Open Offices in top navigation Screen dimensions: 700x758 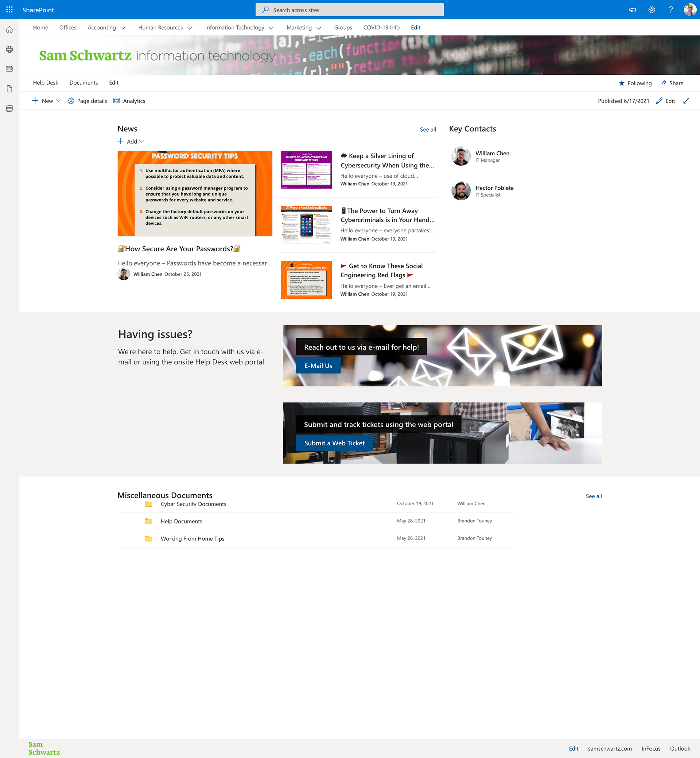(x=68, y=28)
